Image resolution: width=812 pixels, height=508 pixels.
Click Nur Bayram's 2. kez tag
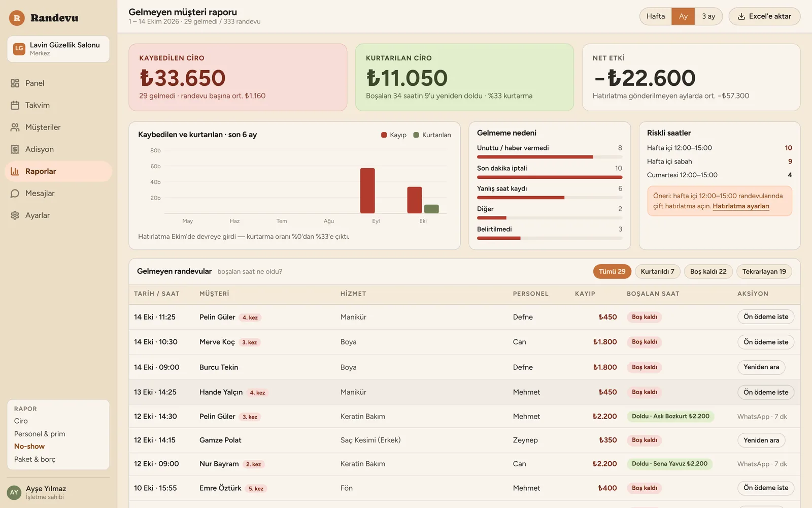point(253,464)
